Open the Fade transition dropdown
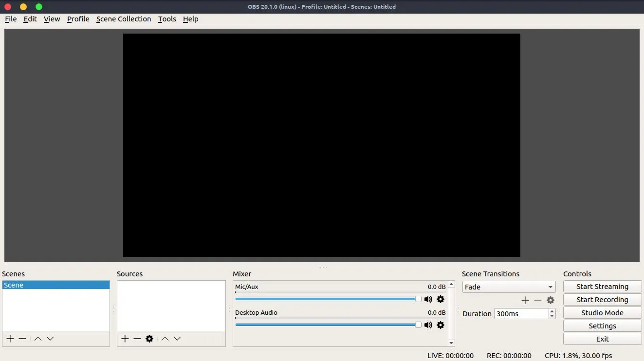 click(508, 287)
